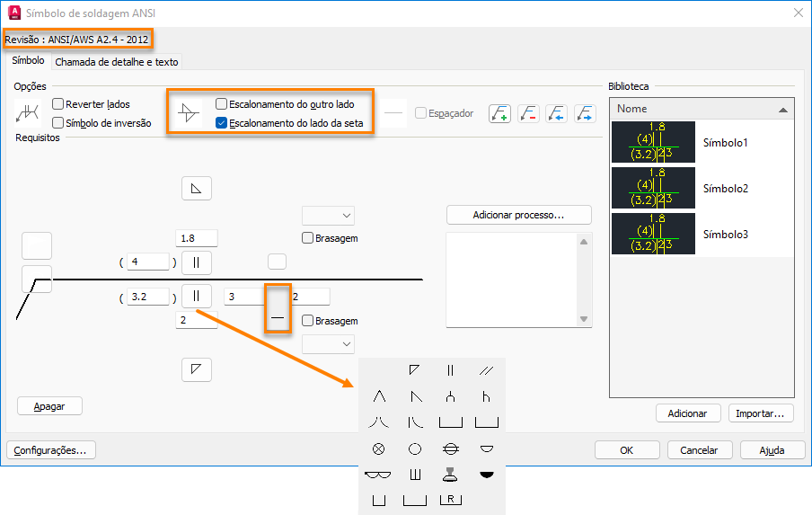
Task: Open the arrow-side fillet symbol button at the bottom
Action: coord(197,369)
